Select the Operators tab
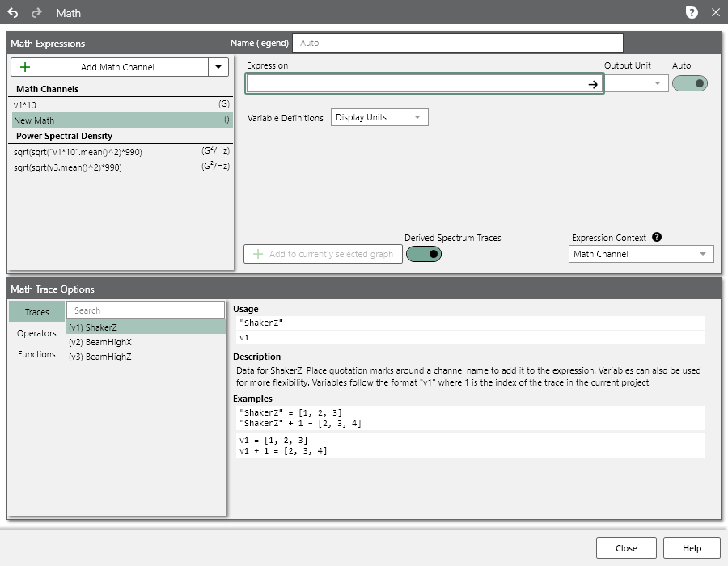The height and width of the screenshot is (566, 728). (x=36, y=333)
